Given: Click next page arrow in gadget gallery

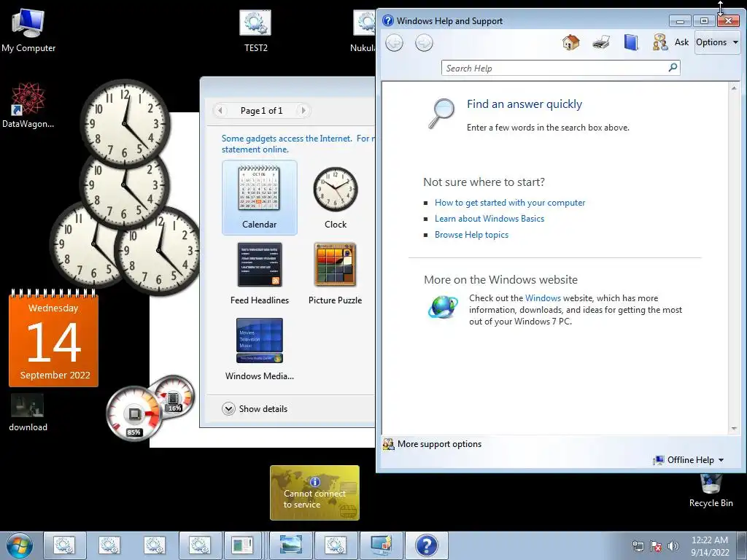Looking at the screenshot, I should 303,111.
